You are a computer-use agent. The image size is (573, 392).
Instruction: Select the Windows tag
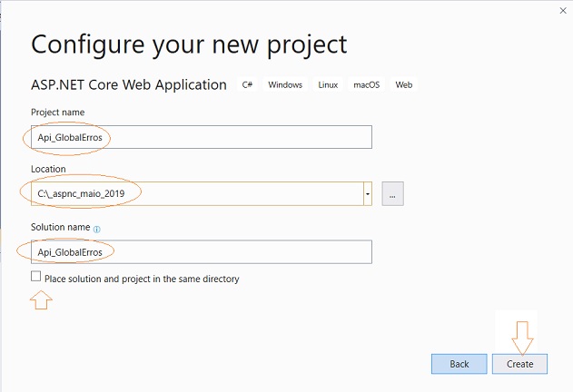(x=285, y=84)
